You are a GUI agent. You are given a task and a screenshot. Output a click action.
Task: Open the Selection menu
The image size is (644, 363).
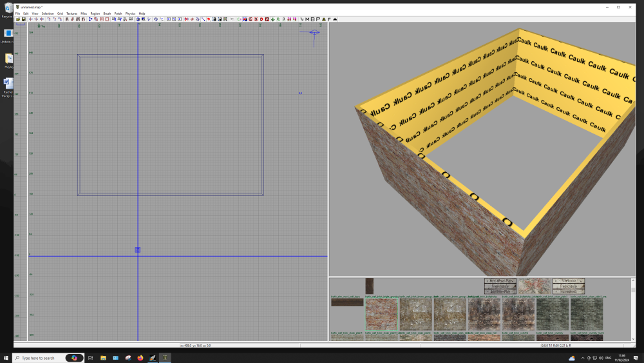pos(48,14)
